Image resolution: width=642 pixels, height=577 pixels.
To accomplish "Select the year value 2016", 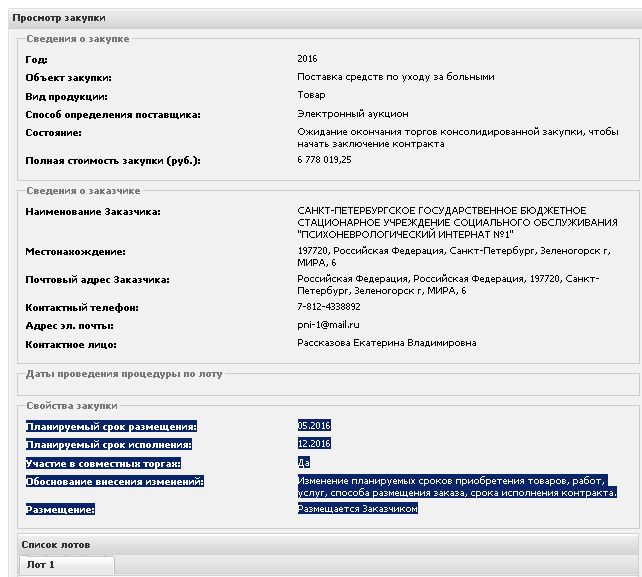I will point(307,59).
